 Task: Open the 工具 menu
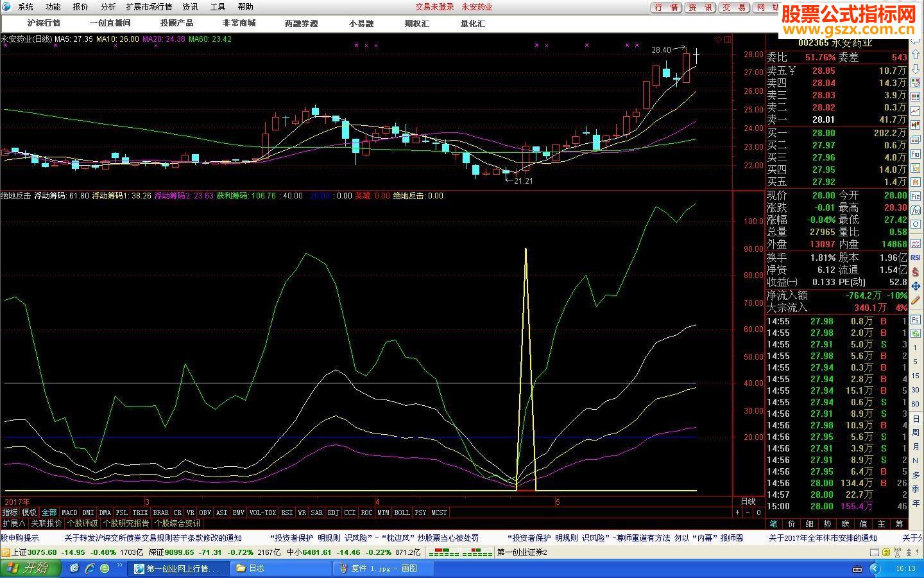(218, 7)
